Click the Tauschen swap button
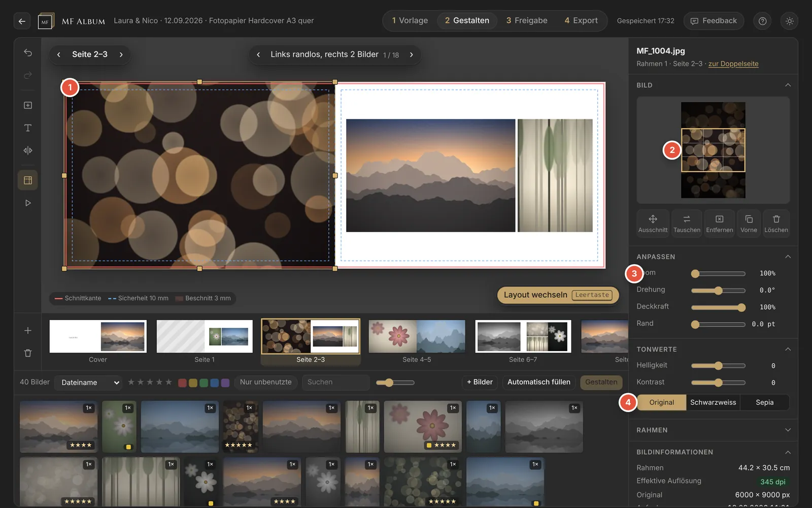This screenshot has width=812, height=508. point(687,224)
